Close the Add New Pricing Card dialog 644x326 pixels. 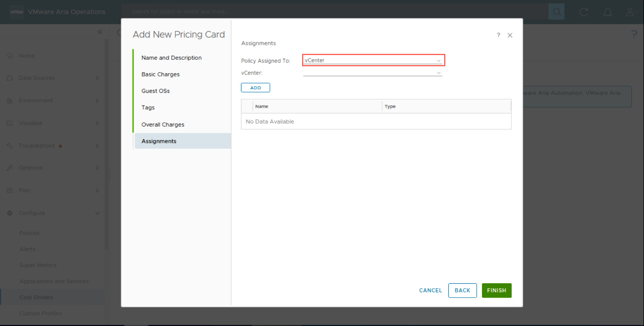[510, 35]
